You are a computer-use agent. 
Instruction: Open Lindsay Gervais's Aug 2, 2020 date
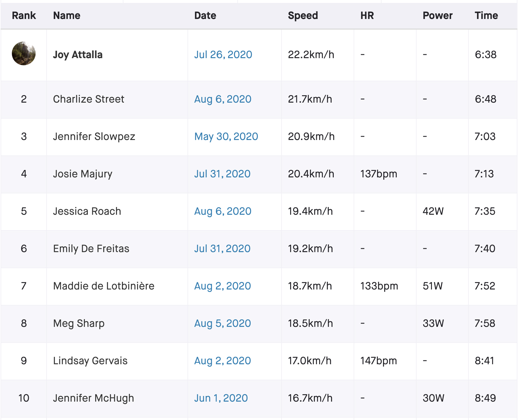click(223, 361)
